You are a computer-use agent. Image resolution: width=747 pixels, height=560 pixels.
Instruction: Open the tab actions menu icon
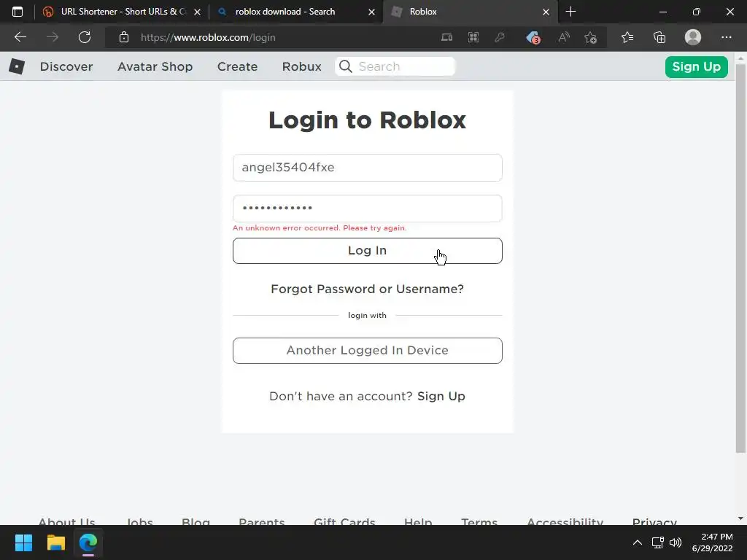18,12
